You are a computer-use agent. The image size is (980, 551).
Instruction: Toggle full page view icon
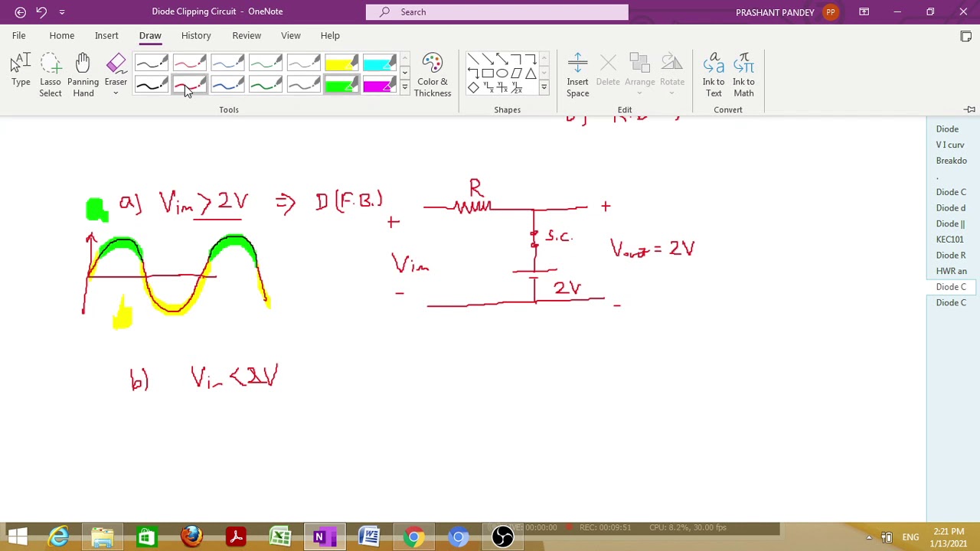click(x=966, y=36)
